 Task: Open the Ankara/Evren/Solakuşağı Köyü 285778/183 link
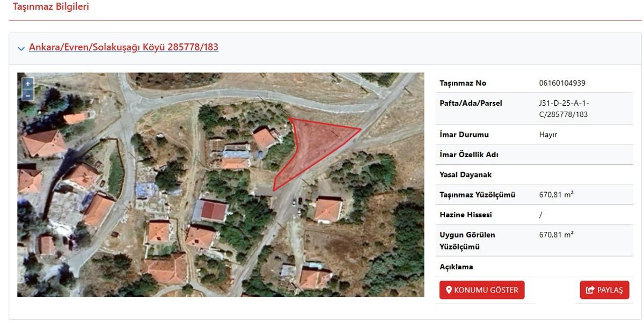coord(123,47)
